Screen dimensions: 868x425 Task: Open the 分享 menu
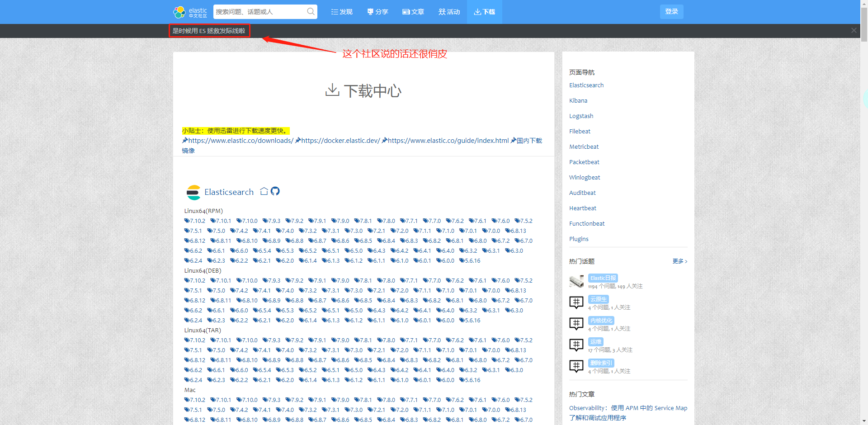(x=377, y=12)
